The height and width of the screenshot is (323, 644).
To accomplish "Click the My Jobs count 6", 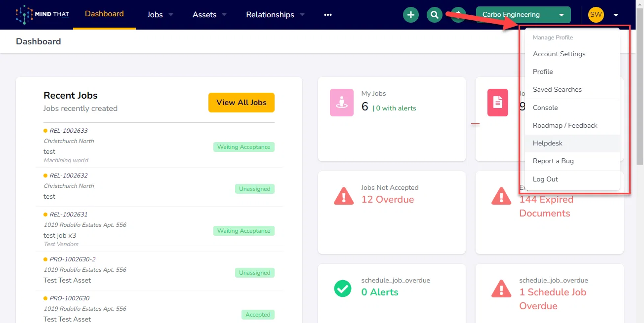I will tap(365, 107).
